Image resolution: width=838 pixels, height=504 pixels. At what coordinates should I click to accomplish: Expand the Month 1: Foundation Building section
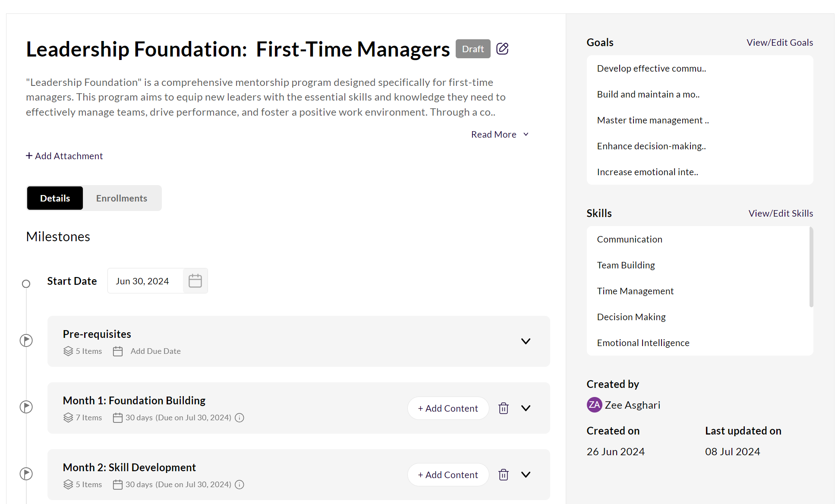526,408
